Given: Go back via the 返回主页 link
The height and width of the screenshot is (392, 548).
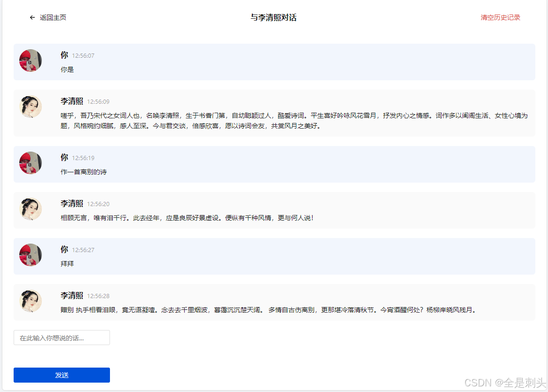Looking at the screenshot, I should pyautogui.click(x=53, y=17).
